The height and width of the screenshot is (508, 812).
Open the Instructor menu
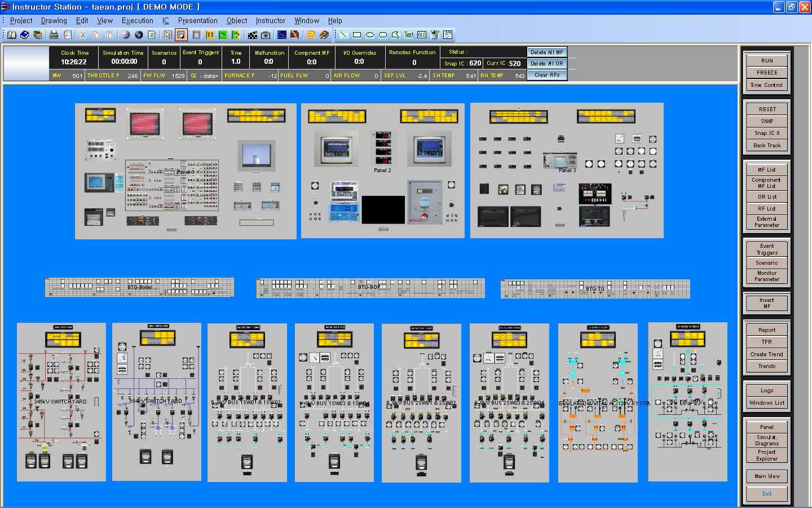pos(271,20)
